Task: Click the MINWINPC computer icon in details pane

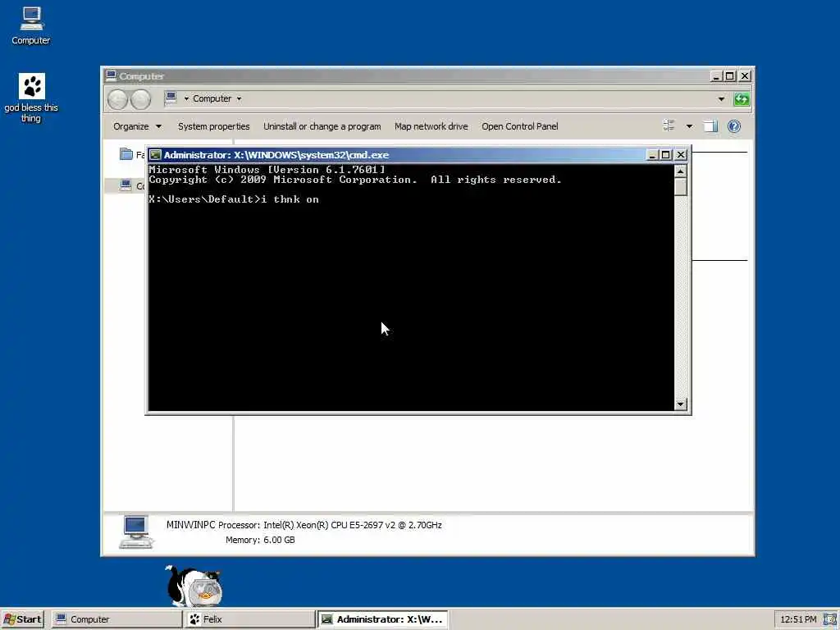Action: (x=136, y=532)
